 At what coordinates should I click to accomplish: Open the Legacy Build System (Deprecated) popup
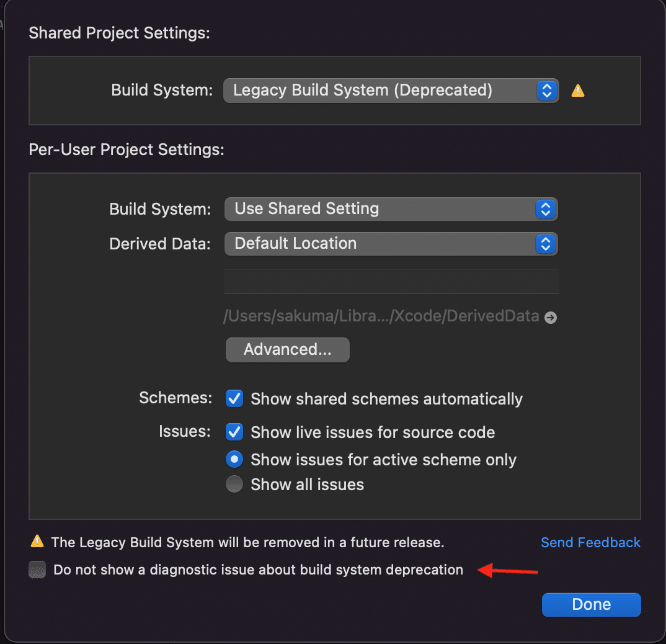point(391,91)
